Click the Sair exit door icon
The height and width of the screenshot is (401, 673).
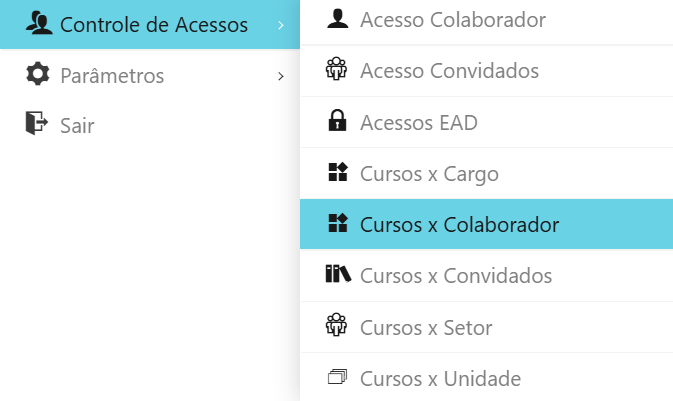pos(37,123)
